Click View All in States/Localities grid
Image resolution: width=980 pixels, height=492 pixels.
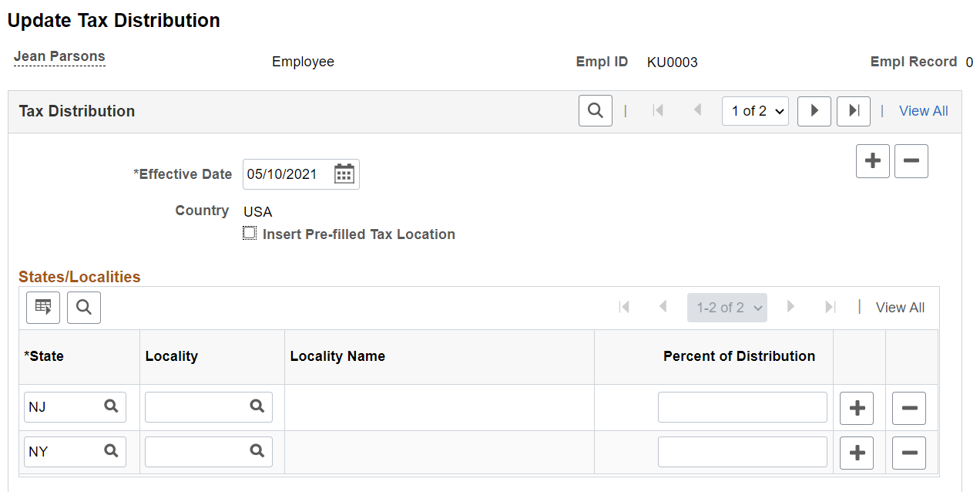point(900,308)
